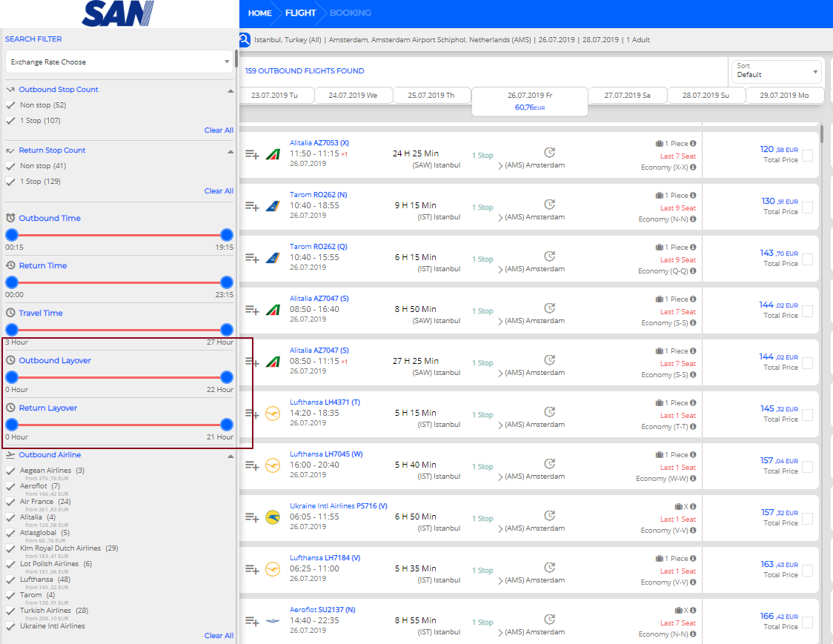Screen dimensions: 833x644
Task: Select the 27.07.2019 Sa date tab
Action: pyautogui.click(x=627, y=96)
